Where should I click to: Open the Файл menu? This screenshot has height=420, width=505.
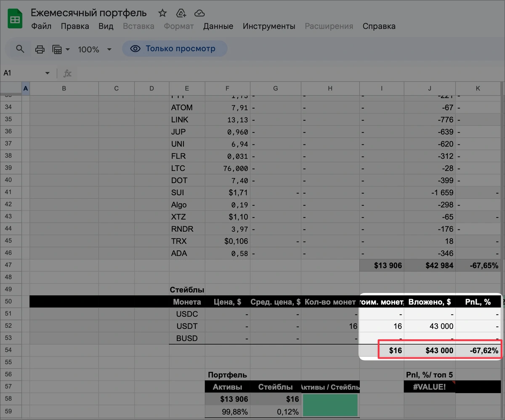point(41,26)
